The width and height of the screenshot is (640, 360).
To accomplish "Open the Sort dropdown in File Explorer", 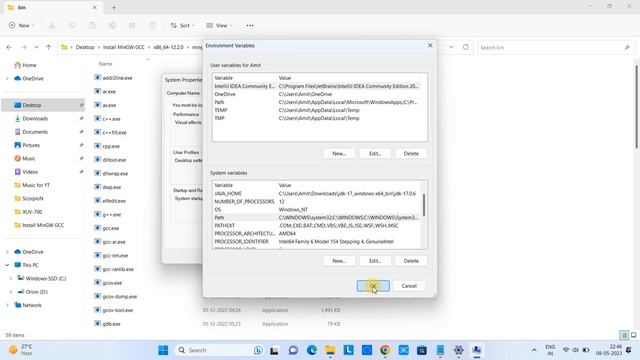I will click(182, 25).
